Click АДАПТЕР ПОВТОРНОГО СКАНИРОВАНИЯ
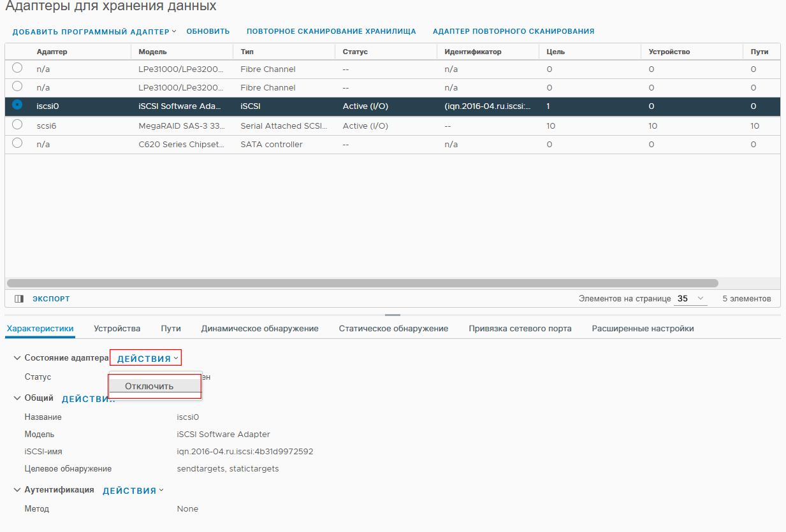 [513, 31]
